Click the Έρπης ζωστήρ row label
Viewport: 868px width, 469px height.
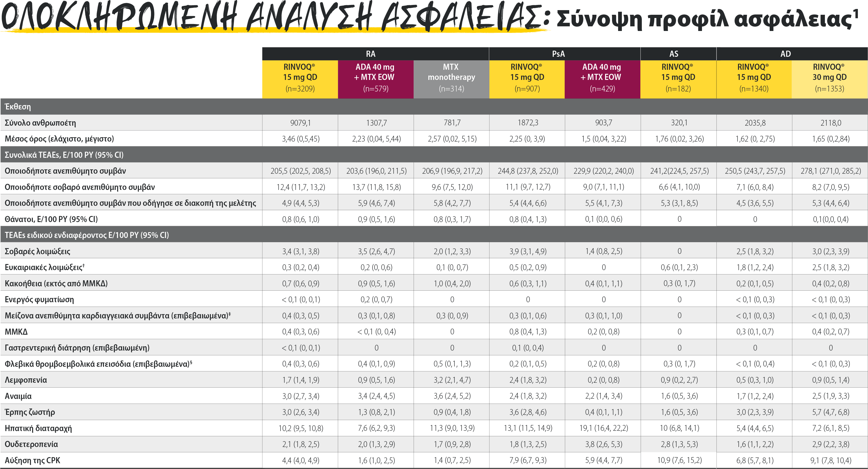[30, 412]
